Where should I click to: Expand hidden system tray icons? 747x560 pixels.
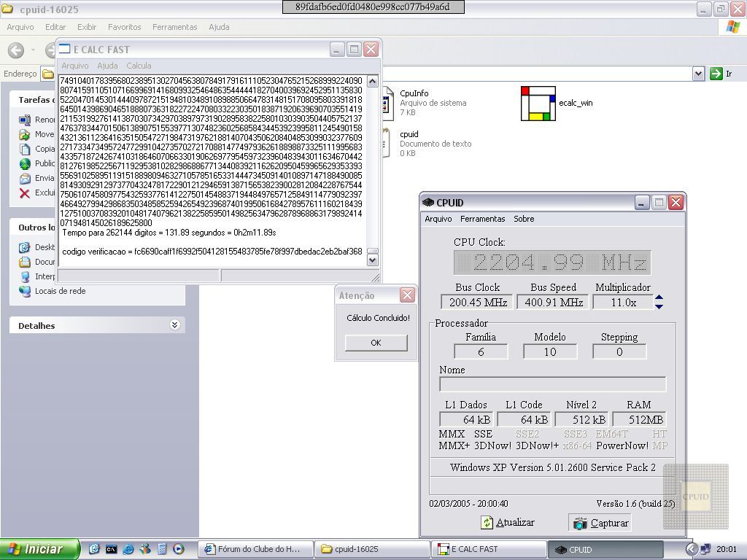tap(692, 549)
